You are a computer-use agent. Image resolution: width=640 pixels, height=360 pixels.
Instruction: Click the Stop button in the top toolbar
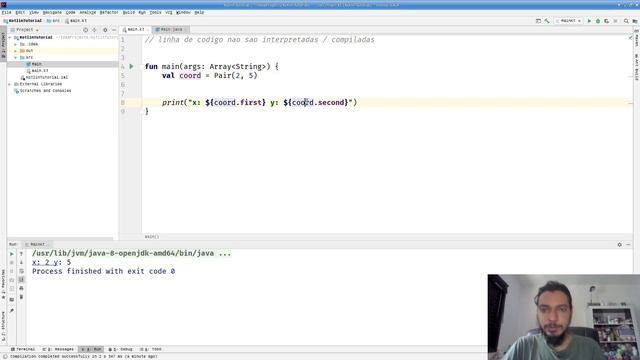(616, 21)
